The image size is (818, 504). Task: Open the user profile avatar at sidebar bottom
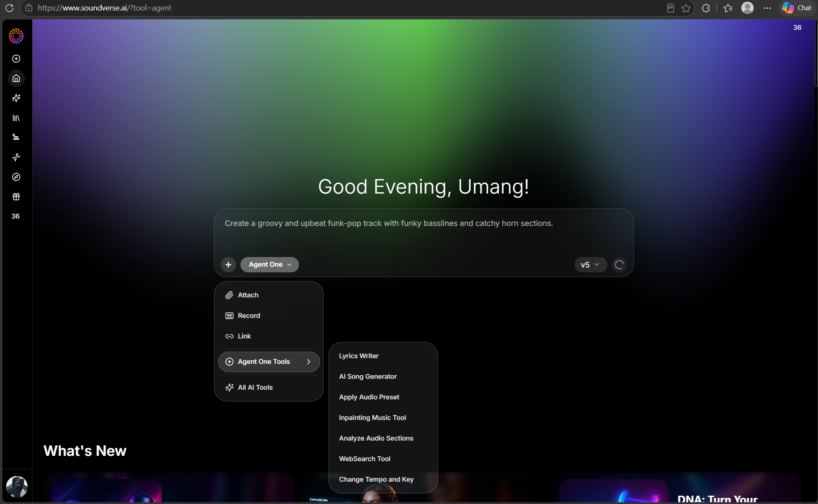(17, 486)
